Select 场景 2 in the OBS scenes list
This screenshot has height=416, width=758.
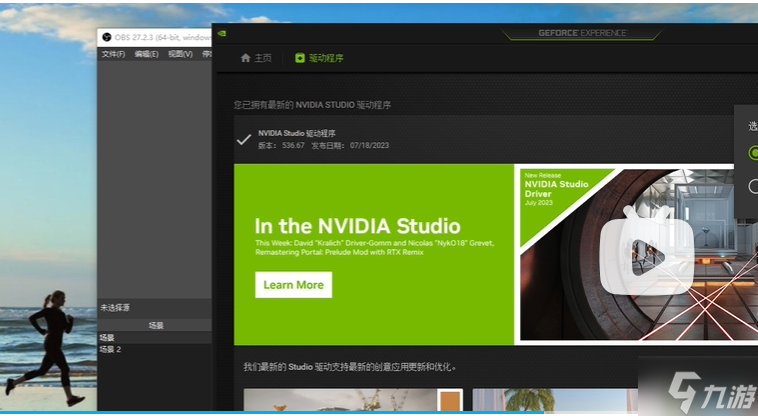155,349
